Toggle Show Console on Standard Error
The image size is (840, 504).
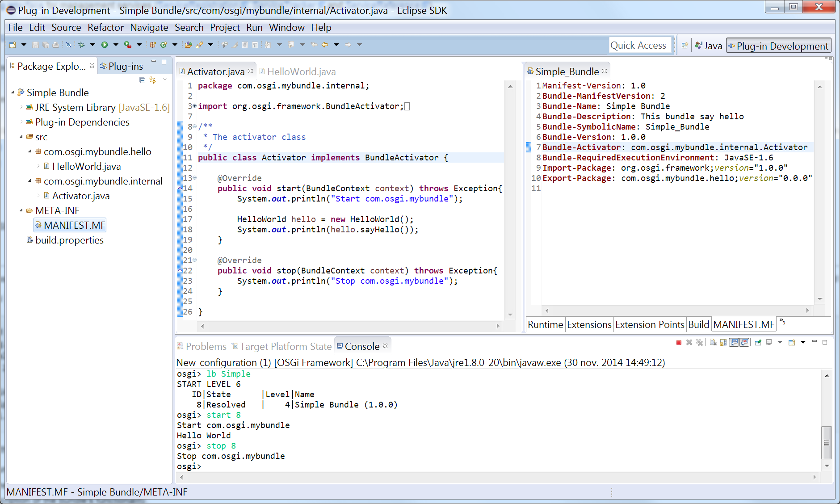pos(744,342)
